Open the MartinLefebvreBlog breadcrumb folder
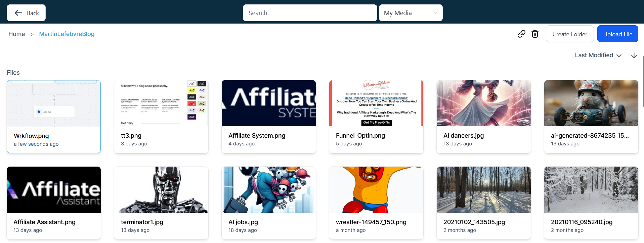The height and width of the screenshot is (243, 644). (67, 34)
